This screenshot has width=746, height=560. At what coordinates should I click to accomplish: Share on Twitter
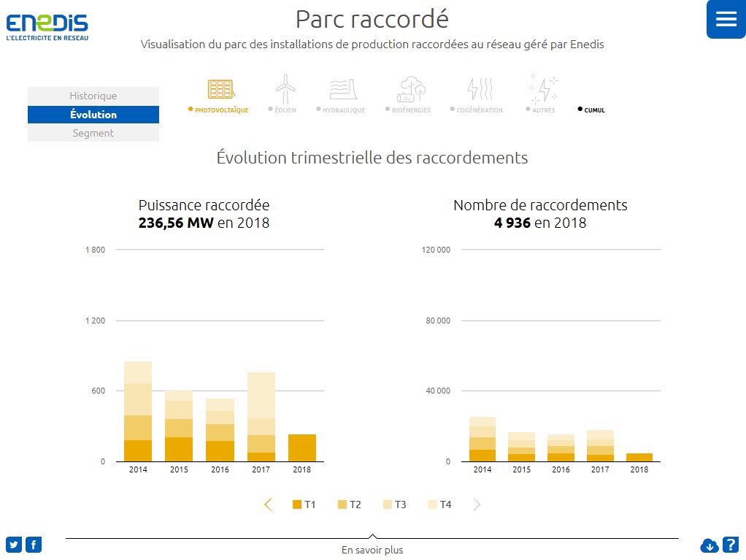tap(14, 544)
